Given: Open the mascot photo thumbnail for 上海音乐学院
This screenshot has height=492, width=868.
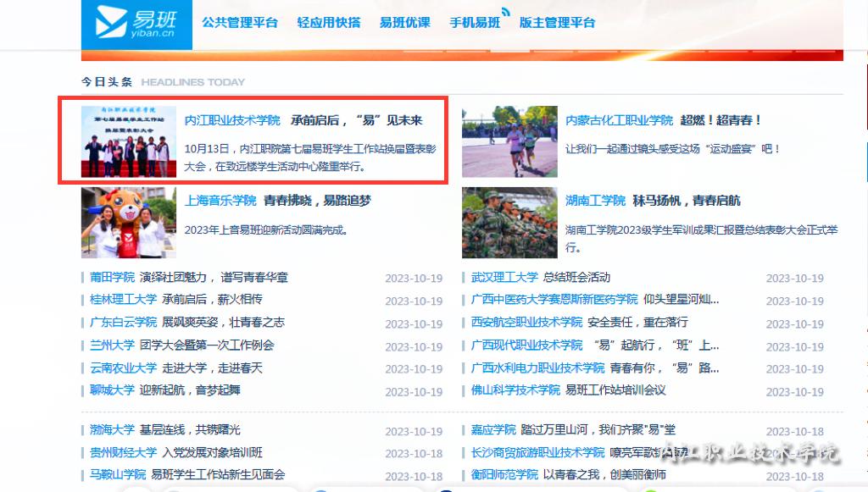Looking at the screenshot, I should [129, 223].
